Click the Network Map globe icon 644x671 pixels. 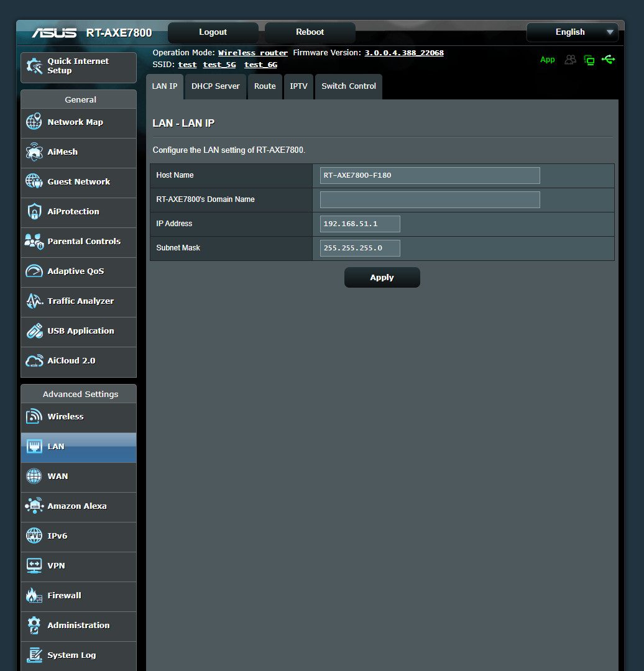pos(34,122)
